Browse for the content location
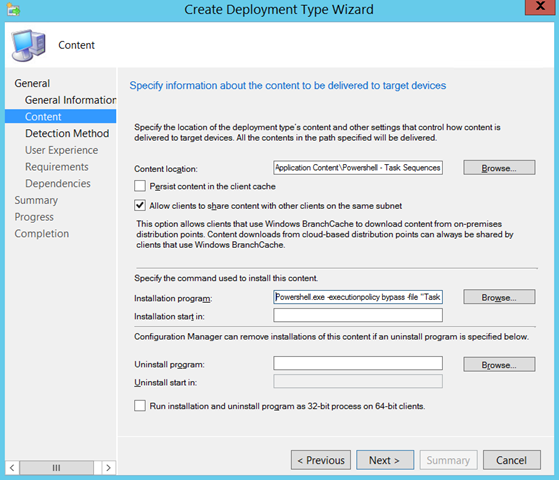The width and height of the screenshot is (559, 480). (499, 168)
